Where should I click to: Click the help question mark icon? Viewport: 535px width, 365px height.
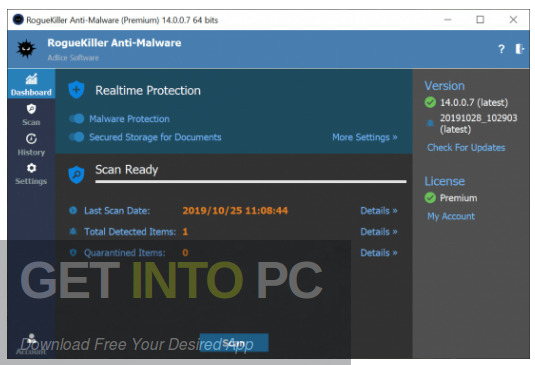(x=501, y=49)
